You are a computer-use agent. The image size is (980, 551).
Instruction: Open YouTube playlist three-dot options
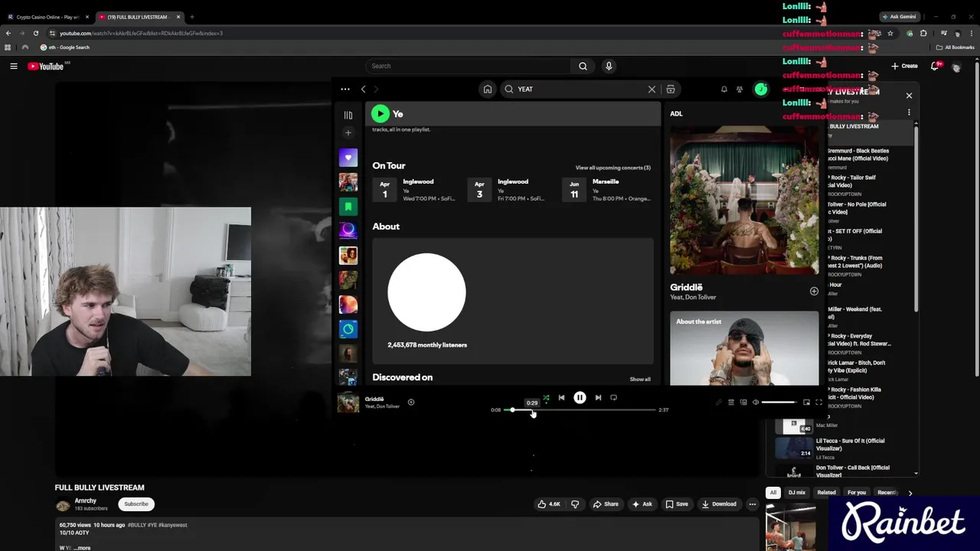[x=909, y=112]
